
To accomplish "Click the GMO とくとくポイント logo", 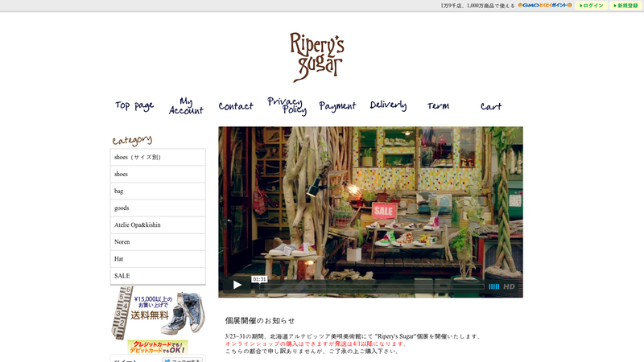I will [545, 6].
